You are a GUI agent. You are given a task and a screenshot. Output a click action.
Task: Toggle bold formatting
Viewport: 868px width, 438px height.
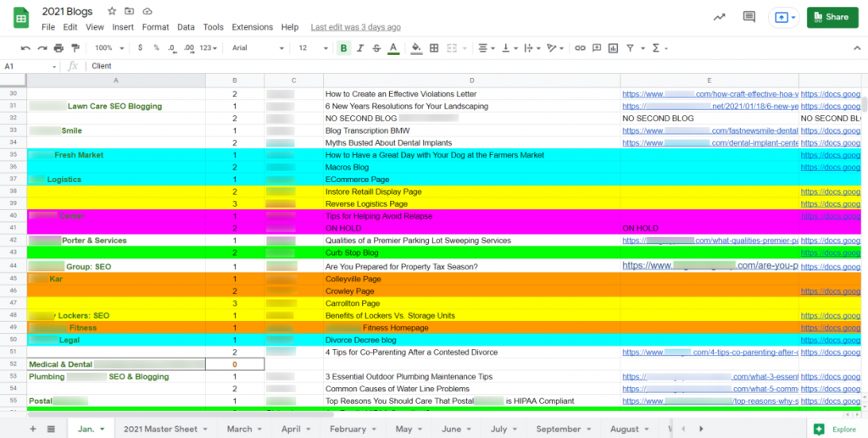(x=344, y=48)
